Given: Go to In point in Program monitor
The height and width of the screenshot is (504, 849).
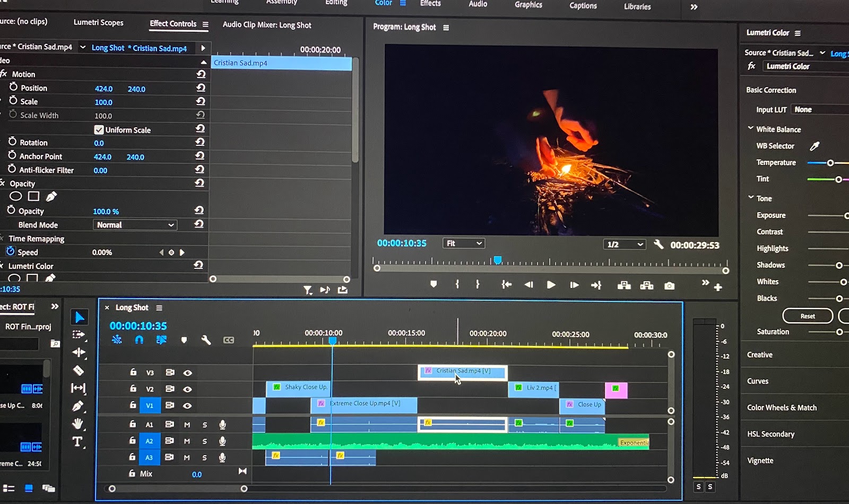Looking at the screenshot, I should [507, 285].
